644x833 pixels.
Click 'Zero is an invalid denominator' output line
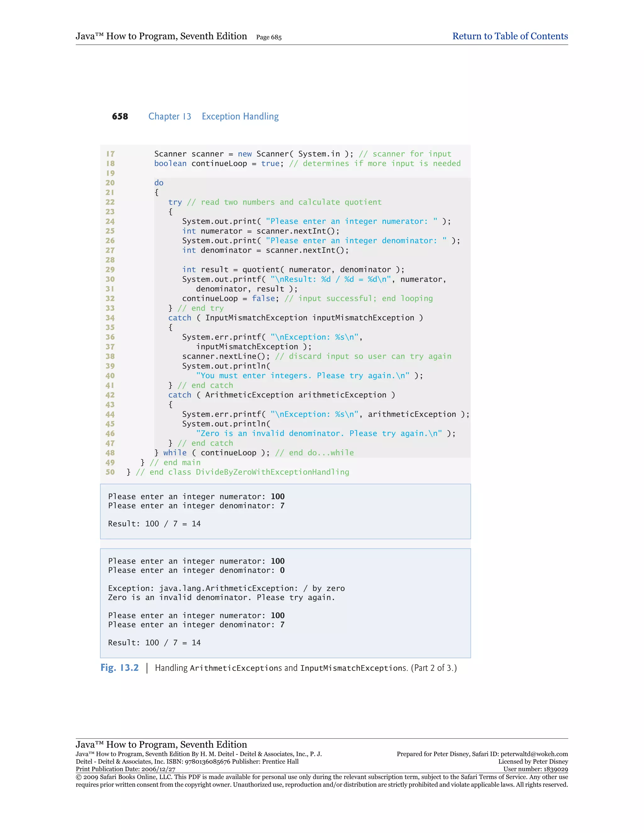click(221, 597)
